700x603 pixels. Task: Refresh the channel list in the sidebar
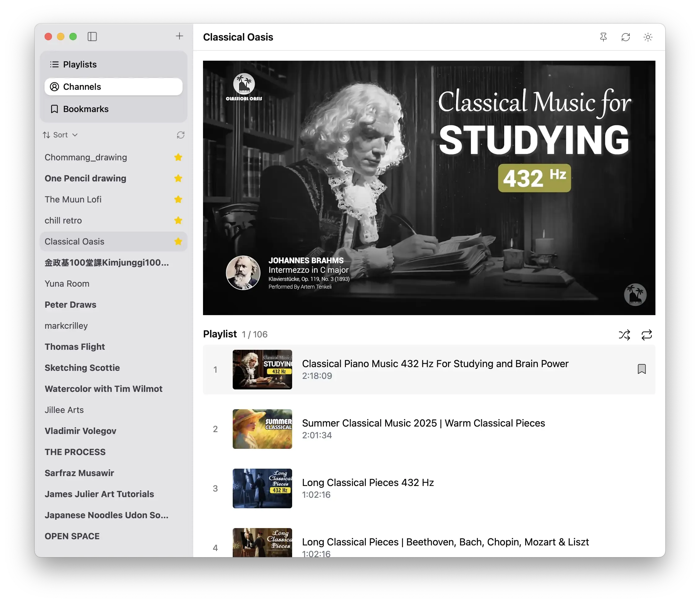pyautogui.click(x=181, y=135)
